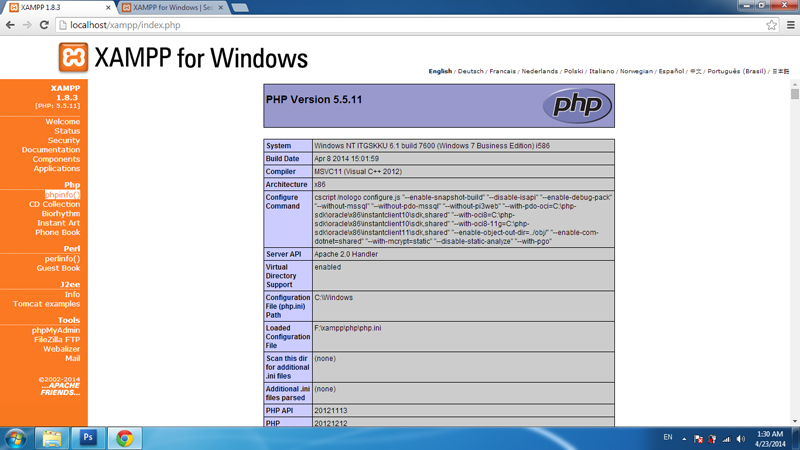
Task: Click the 'Apache 2.0 Handler' Server API value
Action: tap(346, 254)
